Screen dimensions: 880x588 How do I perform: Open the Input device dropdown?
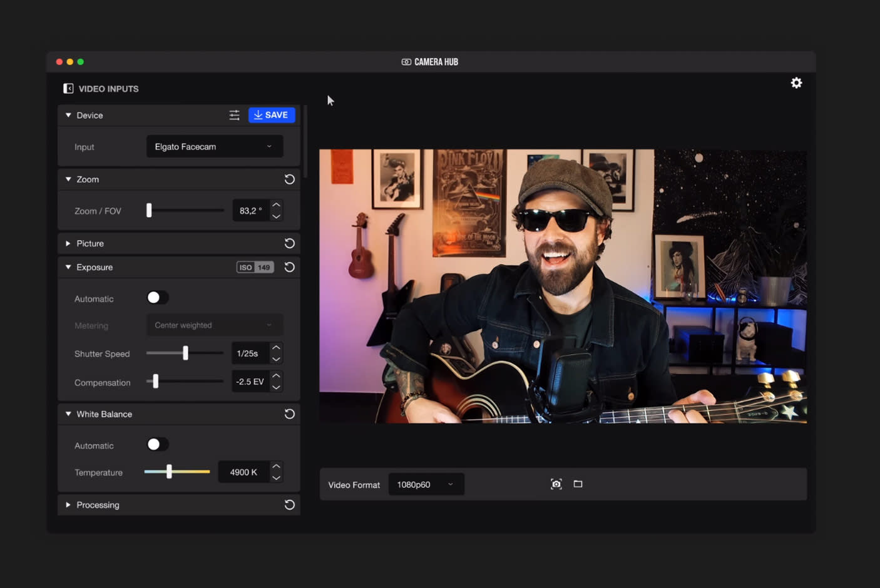click(x=215, y=146)
